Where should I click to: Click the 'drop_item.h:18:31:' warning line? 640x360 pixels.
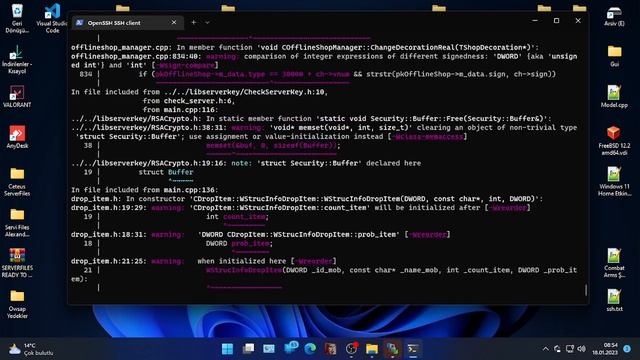260,234
